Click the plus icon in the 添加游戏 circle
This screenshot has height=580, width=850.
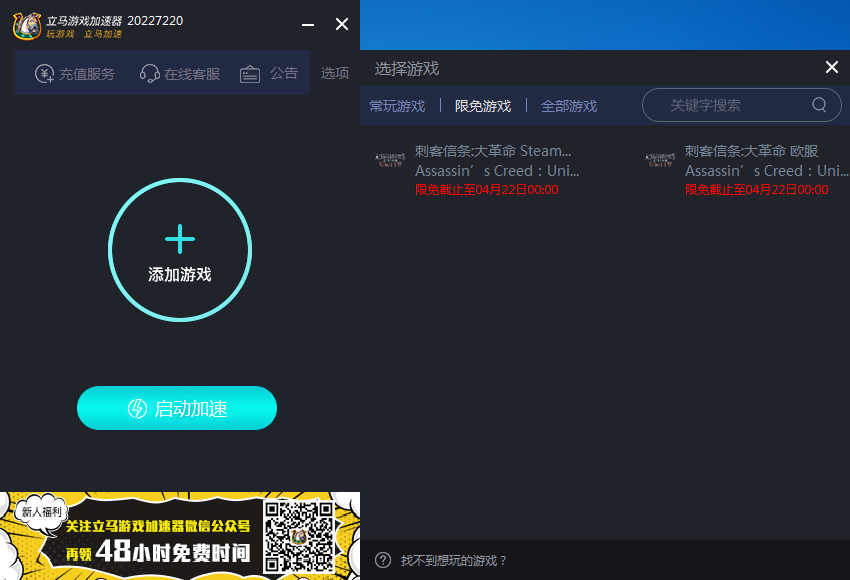coord(180,240)
